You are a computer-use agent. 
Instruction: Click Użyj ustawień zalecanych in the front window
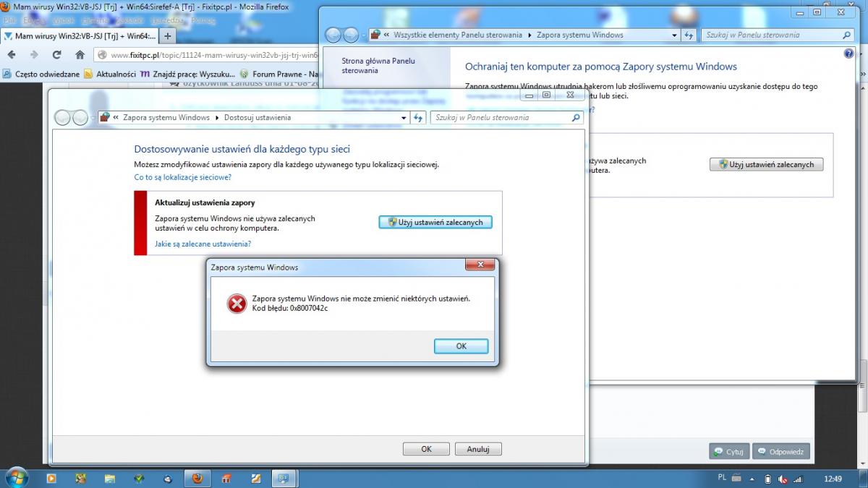tap(435, 222)
